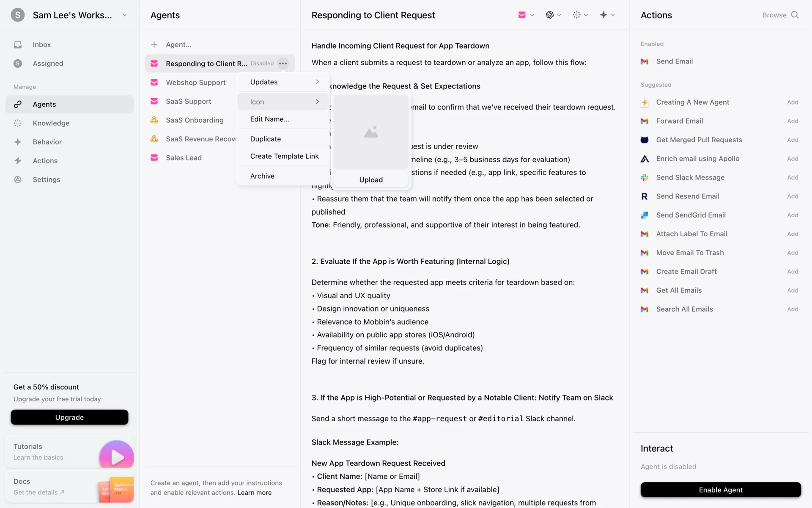Choose Archive in the agent menu
The image size is (812, 508).
tap(262, 176)
